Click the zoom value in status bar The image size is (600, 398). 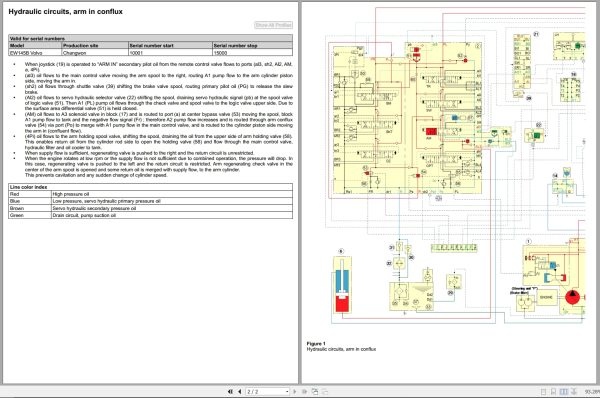tap(592, 391)
